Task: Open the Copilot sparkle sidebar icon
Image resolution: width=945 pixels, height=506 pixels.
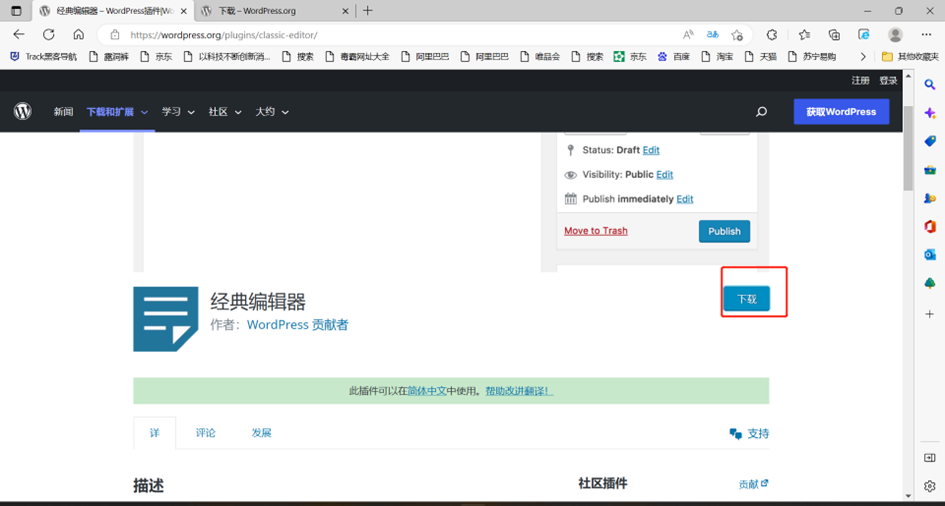Action: [x=930, y=113]
